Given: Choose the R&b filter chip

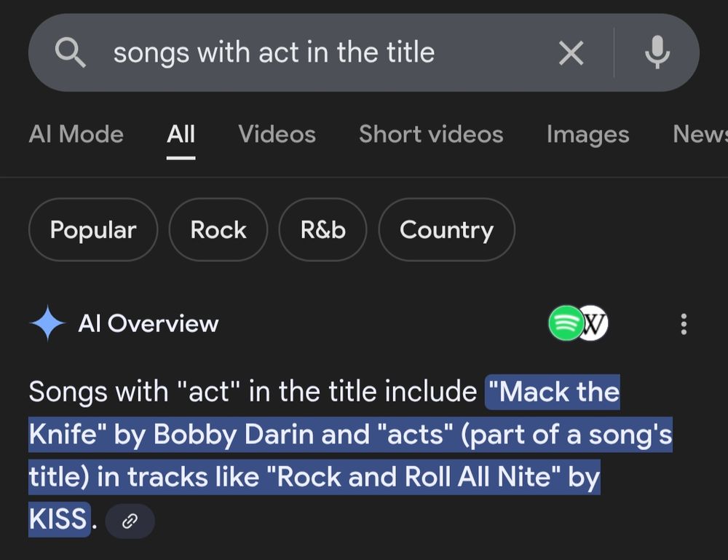Looking at the screenshot, I should click(x=323, y=230).
